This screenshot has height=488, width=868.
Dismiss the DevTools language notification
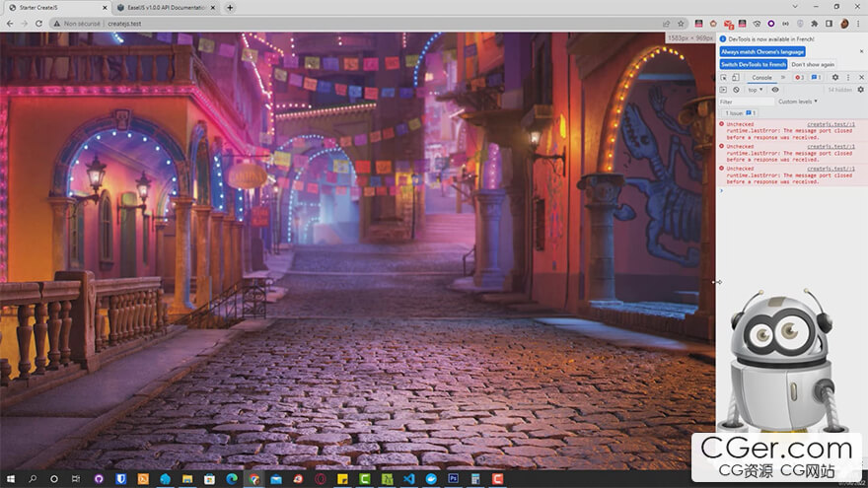click(861, 51)
